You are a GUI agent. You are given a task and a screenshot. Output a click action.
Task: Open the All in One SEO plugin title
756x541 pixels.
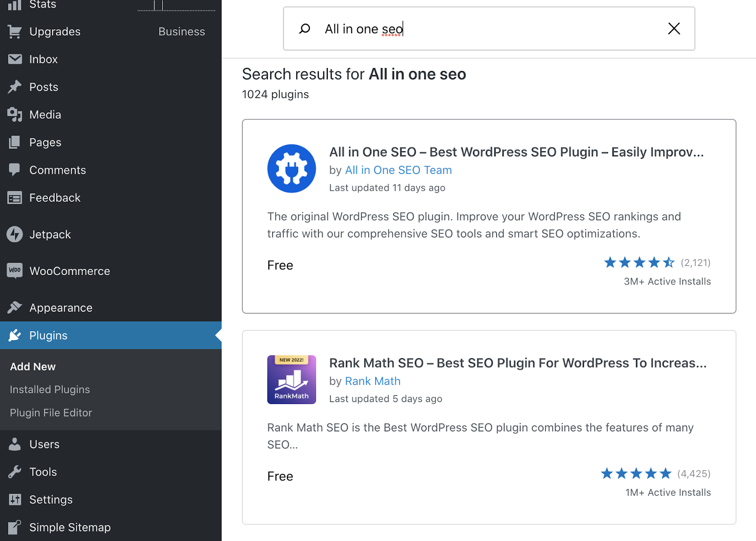516,152
